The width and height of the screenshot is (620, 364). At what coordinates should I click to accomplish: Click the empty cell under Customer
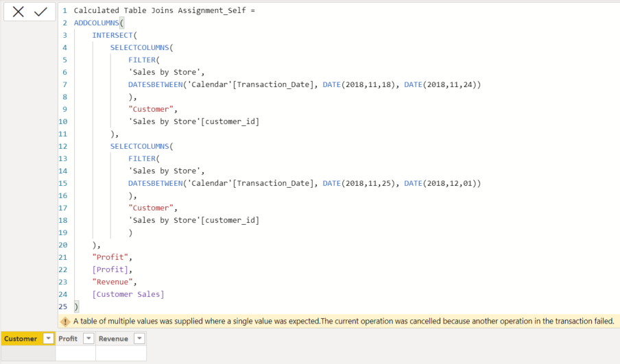28,353
